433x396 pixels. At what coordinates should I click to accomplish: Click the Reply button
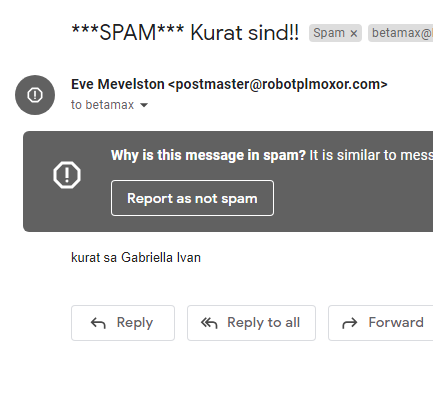[123, 323]
